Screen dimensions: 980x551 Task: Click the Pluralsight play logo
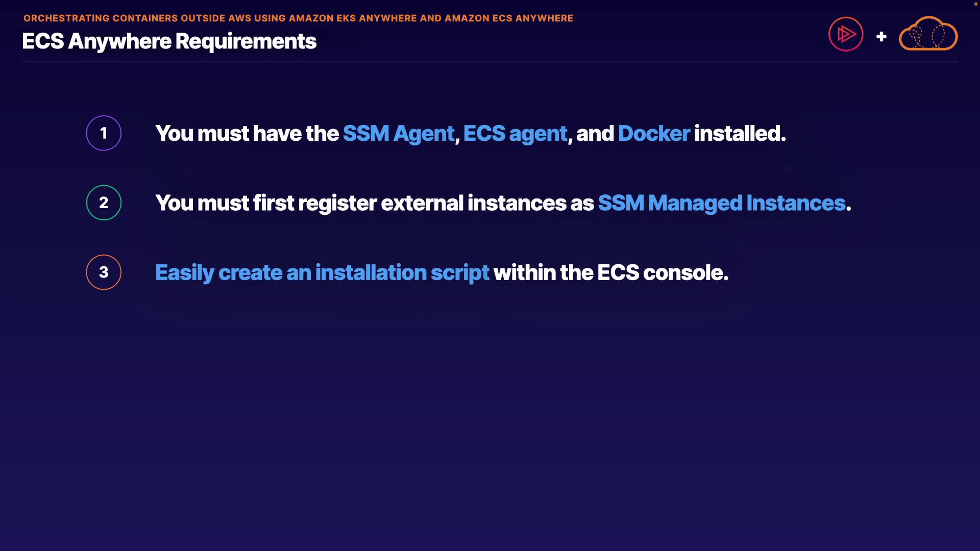pyautogui.click(x=846, y=34)
